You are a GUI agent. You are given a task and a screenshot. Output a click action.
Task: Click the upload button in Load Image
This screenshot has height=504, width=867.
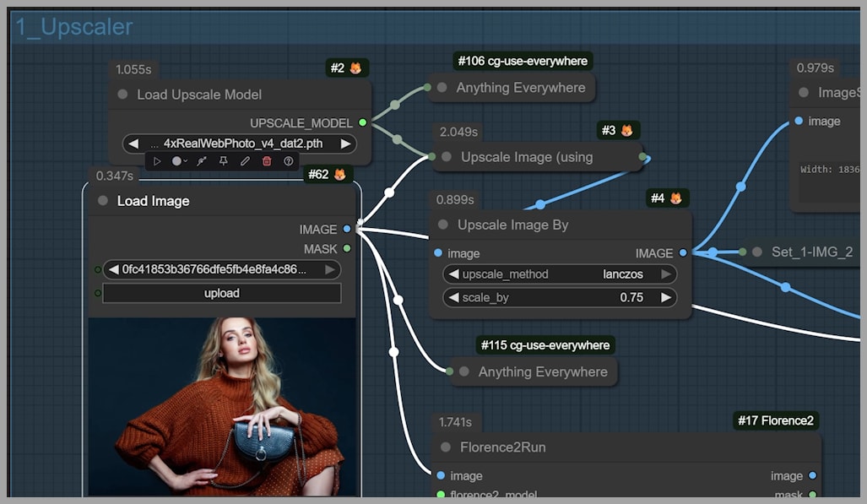222,294
